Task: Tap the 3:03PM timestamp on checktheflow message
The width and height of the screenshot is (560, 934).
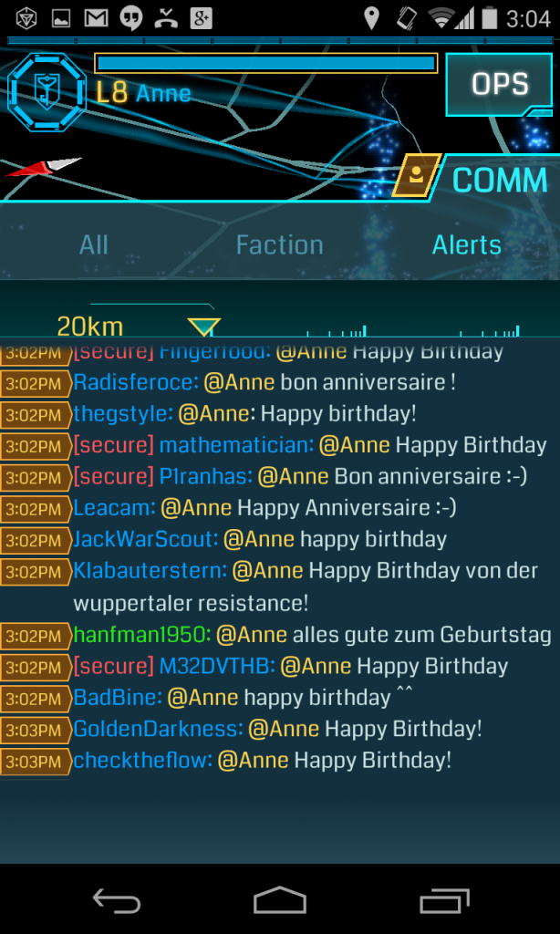Action: [x=34, y=762]
